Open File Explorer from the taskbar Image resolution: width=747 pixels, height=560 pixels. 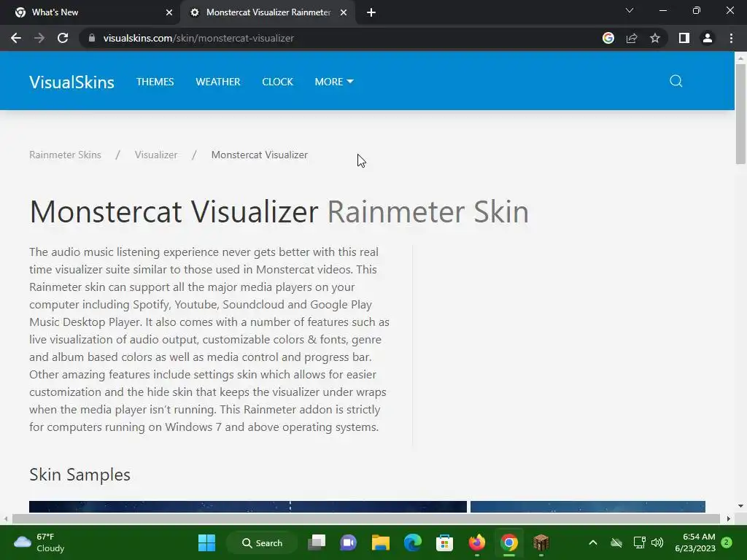click(x=380, y=542)
